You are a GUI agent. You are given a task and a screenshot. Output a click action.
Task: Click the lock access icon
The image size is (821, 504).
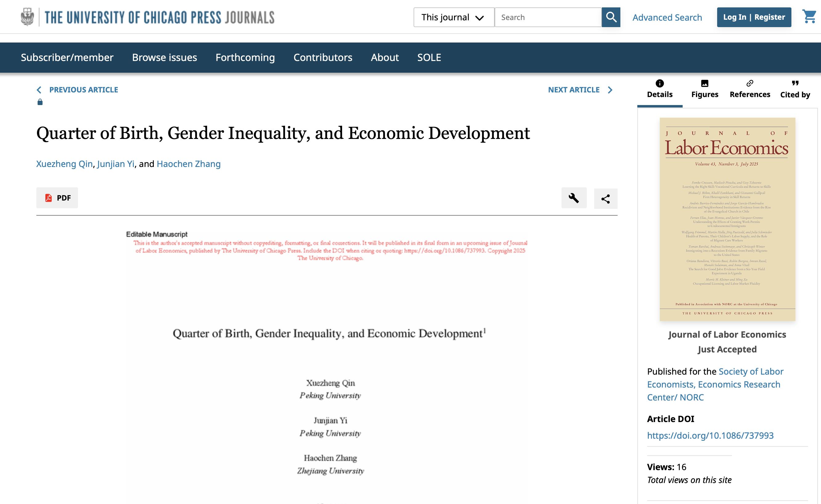coord(40,102)
